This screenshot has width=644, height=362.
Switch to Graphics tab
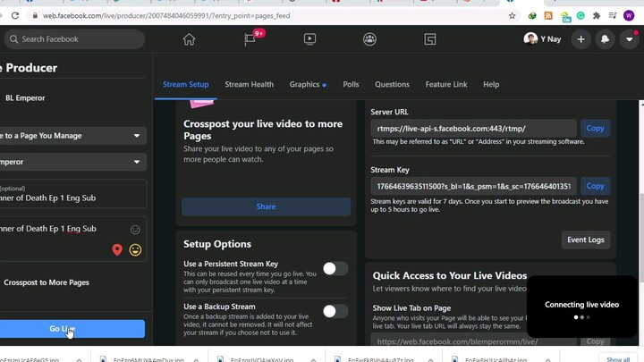coord(308,85)
